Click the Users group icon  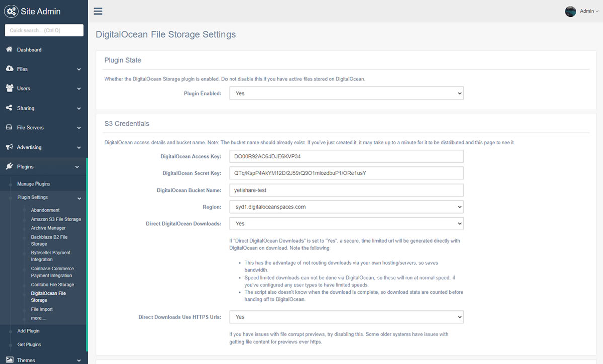point(9,88)
